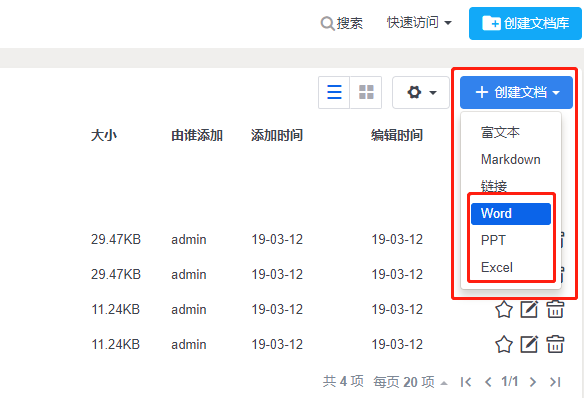Image resolution: width=584 pixels, height=398 pixels.
Task: Choose Word in the create menu
Action: pyautogui.click(x=511, y=214)
